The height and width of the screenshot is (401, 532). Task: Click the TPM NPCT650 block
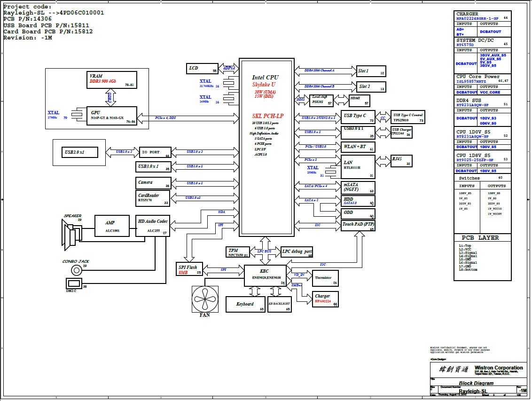(237, 252)
